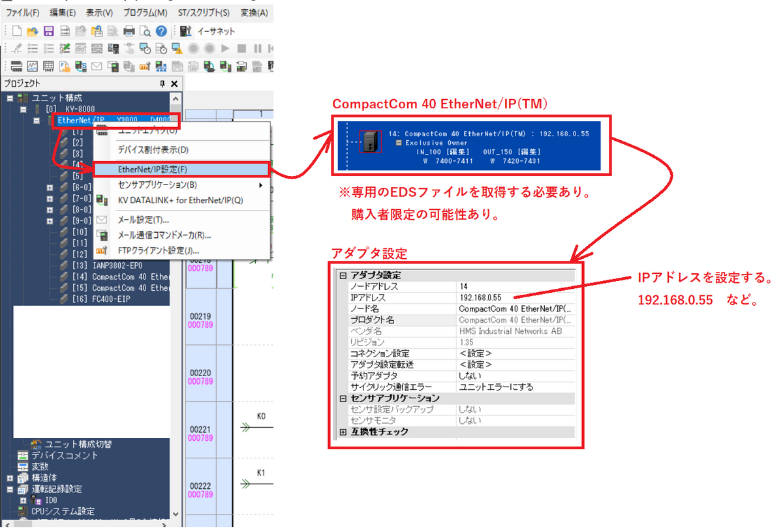Viewport: 783px width, 532px height.
Task: Click the first gray record circle icon
Action: click(194, 48)
